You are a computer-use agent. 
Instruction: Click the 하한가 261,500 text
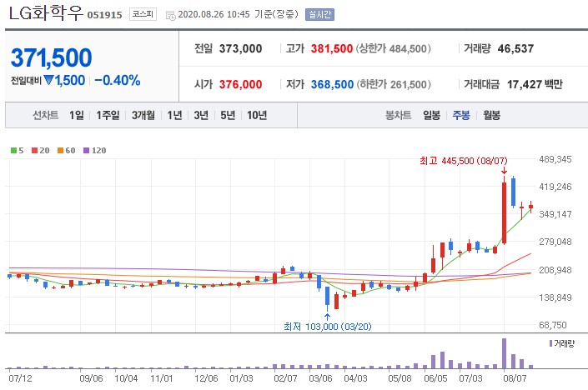[x=394, y=84]
